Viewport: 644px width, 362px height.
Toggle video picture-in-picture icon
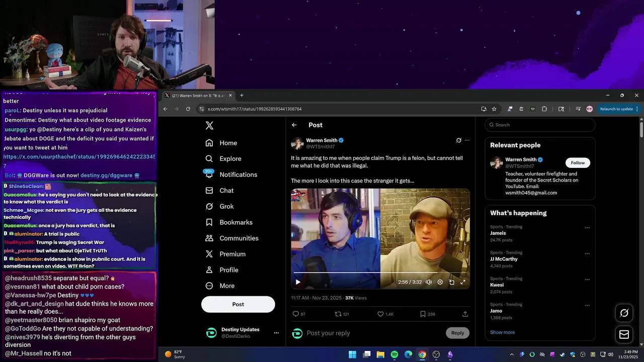click(451, 282)
